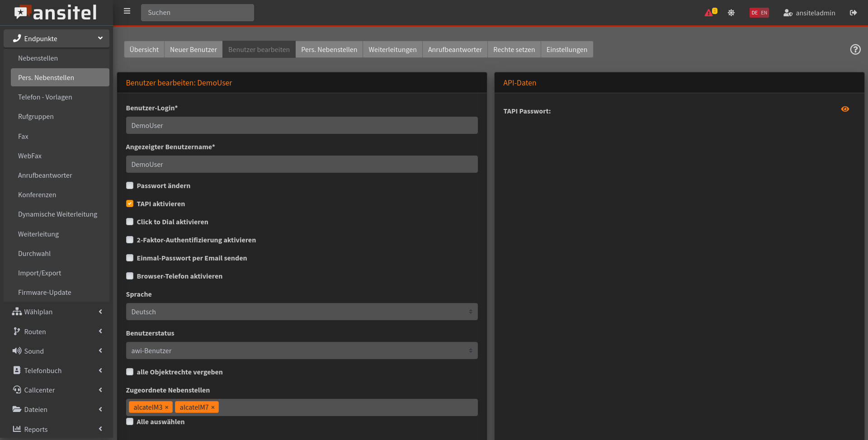Toggle the theme brightness sun icon
The height and width of the screenshot is (440, 868).
click(x=731, y=13)
